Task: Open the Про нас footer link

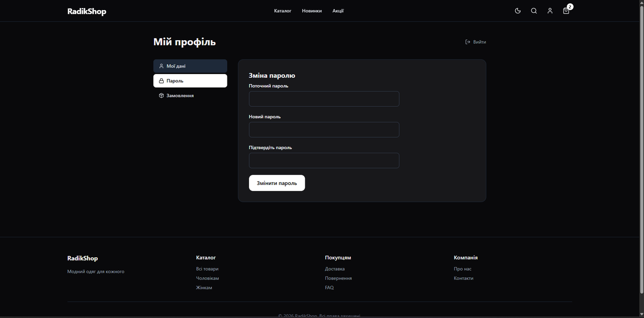Action: [463, 269]
